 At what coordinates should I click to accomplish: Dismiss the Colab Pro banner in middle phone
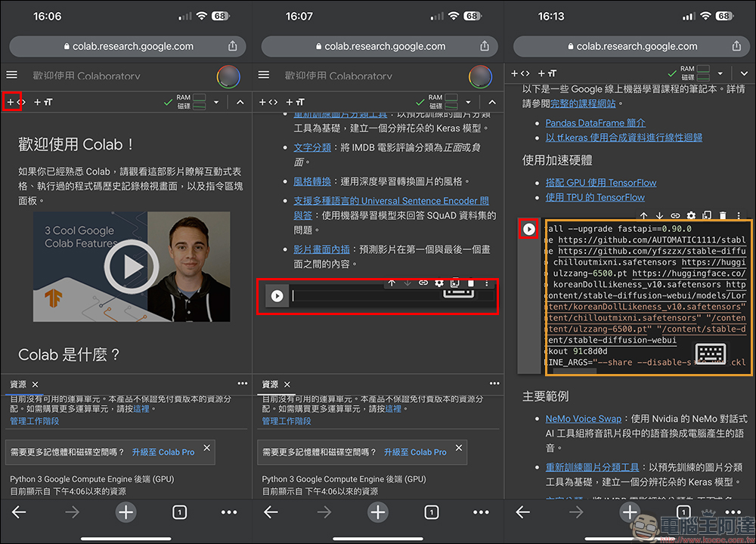pyautogui.click(x=459, y=448)
